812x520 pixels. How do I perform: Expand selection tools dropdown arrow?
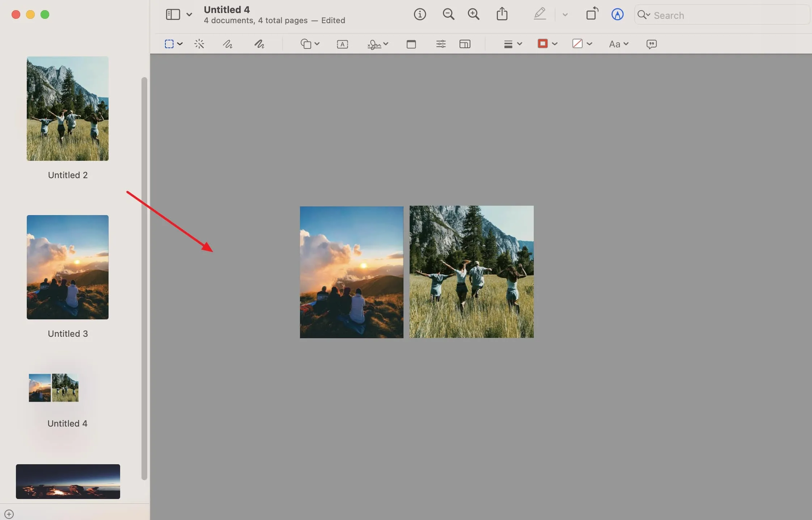click(x=180, y=44)
